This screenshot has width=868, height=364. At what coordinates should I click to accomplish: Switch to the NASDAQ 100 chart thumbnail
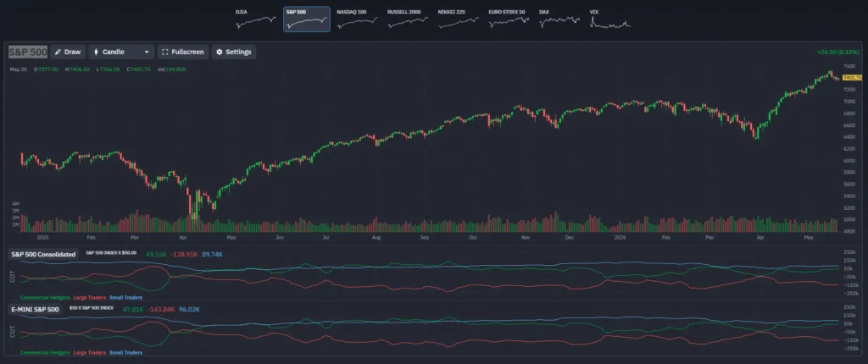357,19
